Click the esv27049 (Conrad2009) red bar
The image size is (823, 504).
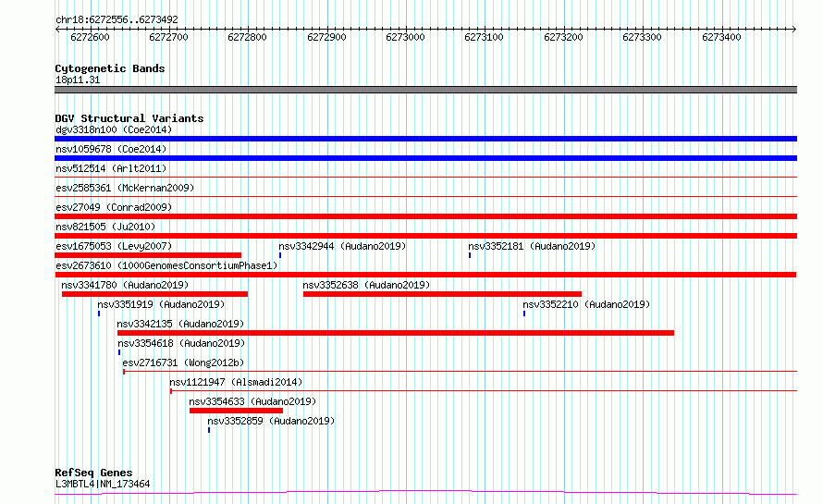click(425, 216)
